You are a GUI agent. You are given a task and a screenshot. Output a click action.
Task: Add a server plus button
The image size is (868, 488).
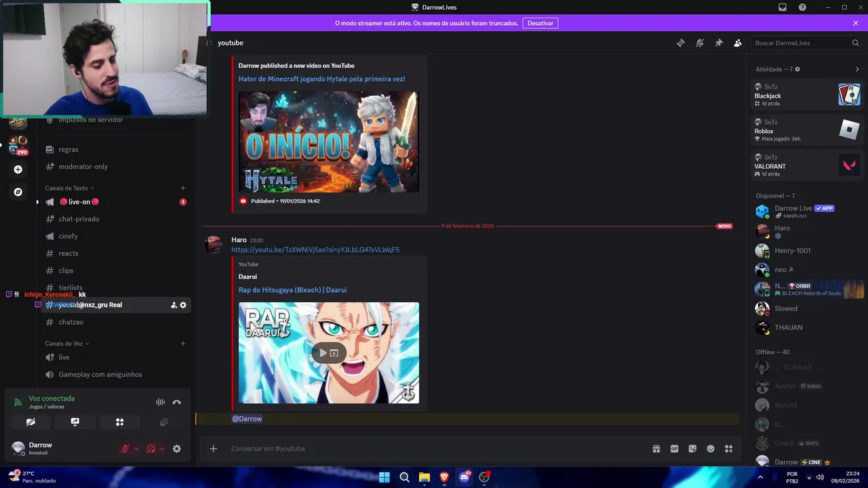18,169
